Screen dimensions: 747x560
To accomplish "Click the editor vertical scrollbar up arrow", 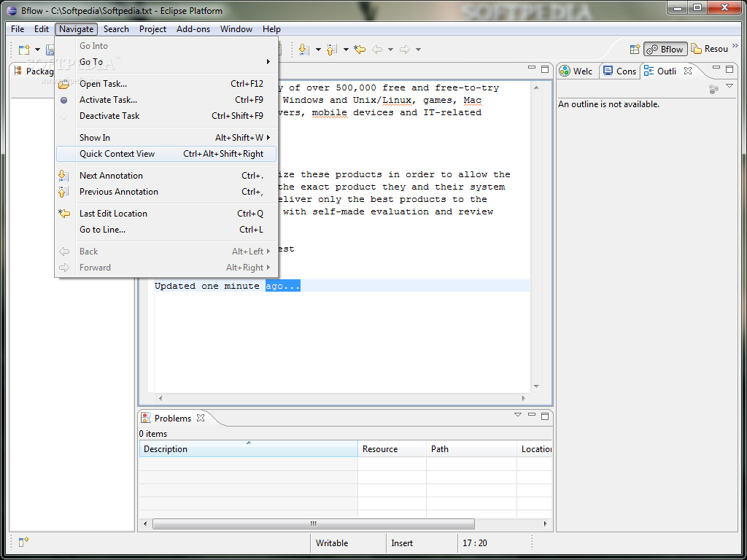I will click(x=536, y=87).
